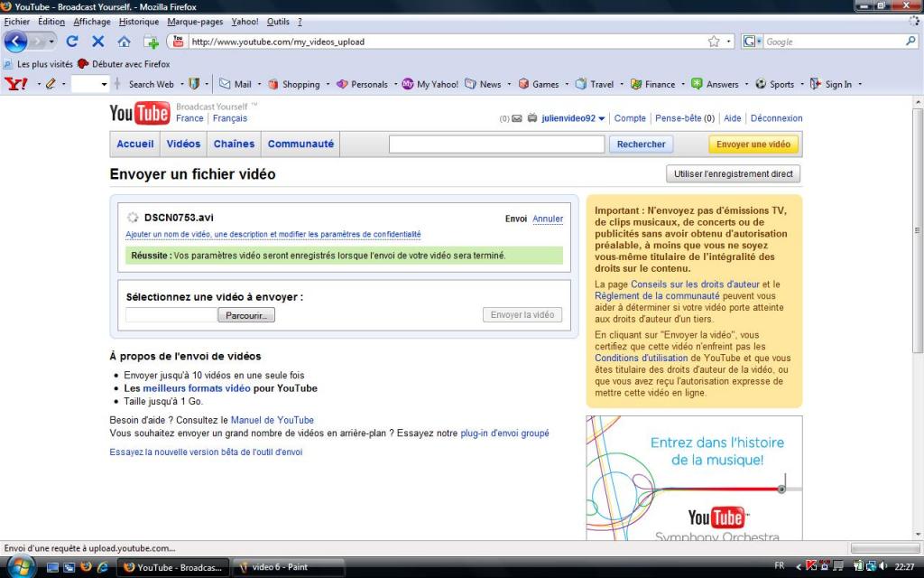This screenshot has width=924, height=578.
Task: Click the Yahoo! logo in toolbar
Action: [x=16, y=84]
